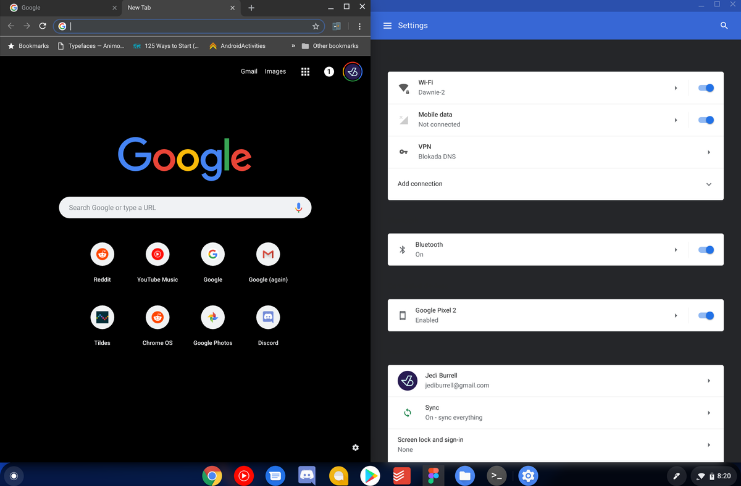Go back using Chrome back arrow
This screenshot has height=486, width=741.
click(x=11, y=26)
